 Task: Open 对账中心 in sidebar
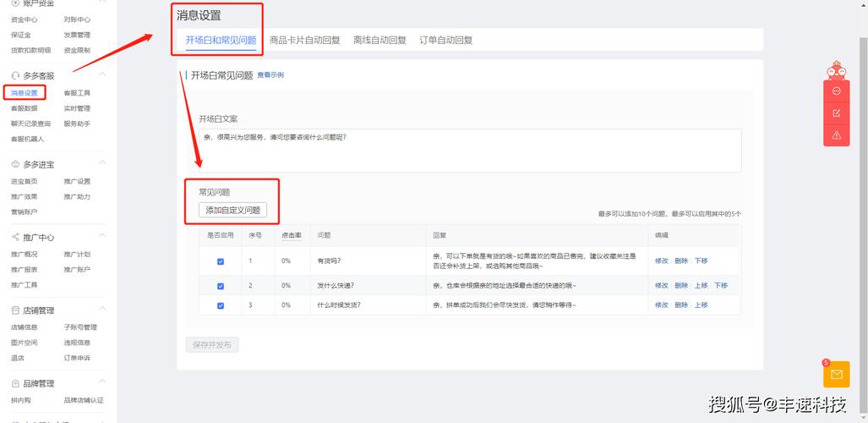(77, 19)
